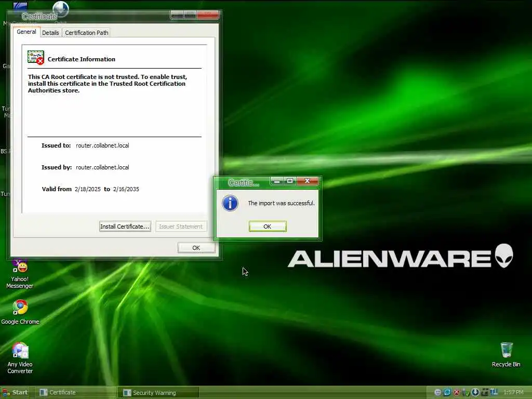Image resolution: width=532 pixels, height=399 pixels.
Task: Click the blue tray icon next to the clock
Action: pyautogui.click(x=494, y=392)
